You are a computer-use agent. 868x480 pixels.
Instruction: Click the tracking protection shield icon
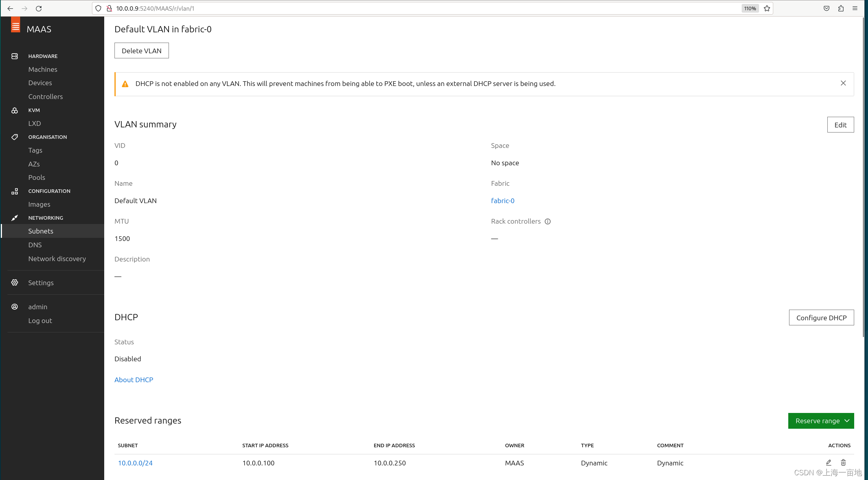(x=98, y=8)
